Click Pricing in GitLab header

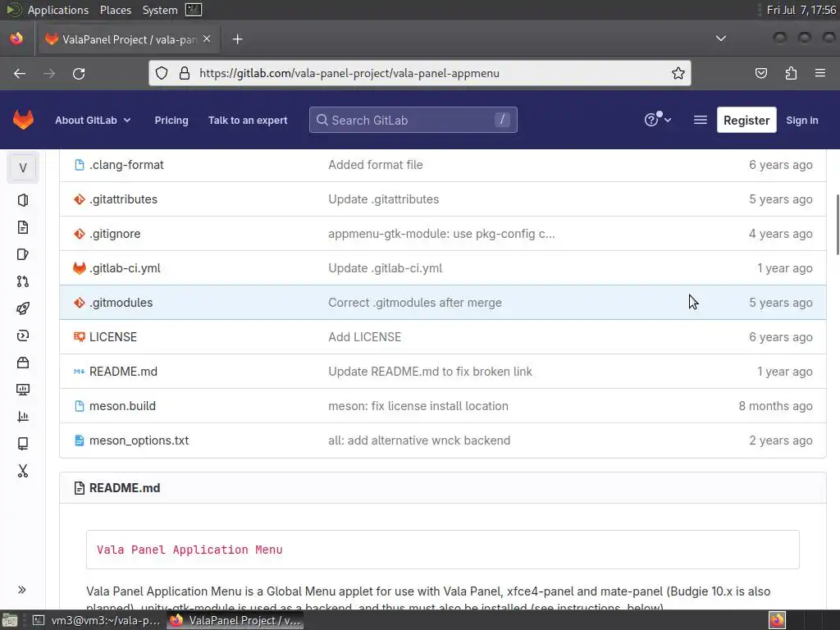(171, 120)
